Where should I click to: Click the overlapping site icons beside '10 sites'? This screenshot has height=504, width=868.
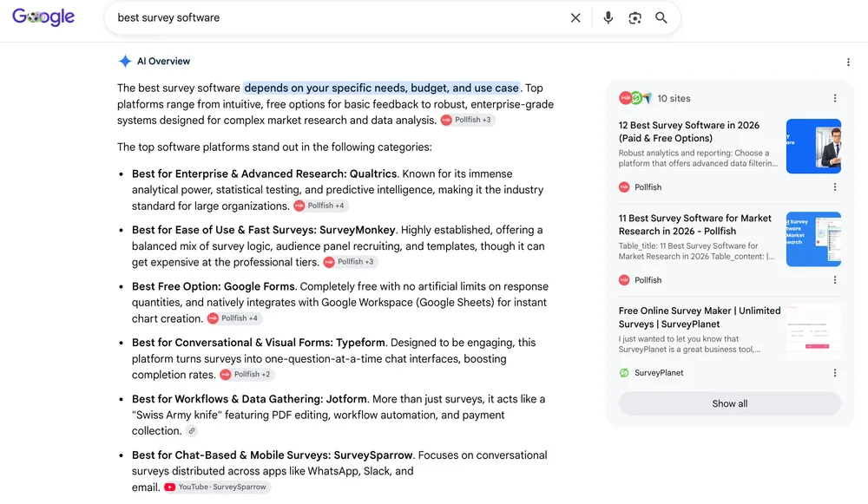tap(635, 99)
